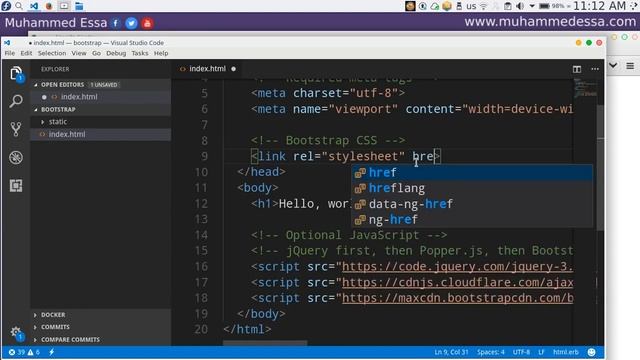Open the Debug menu
This screenshot has height=360, width=640.
click(116, 53)
